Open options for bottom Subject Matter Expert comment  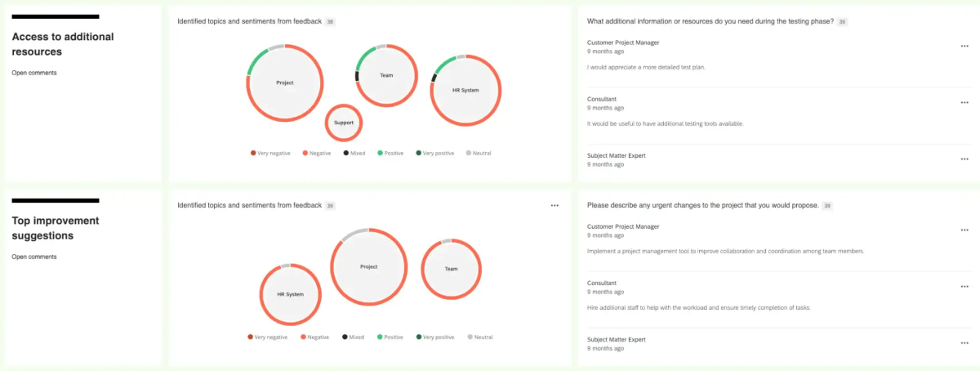coord(964,343)
